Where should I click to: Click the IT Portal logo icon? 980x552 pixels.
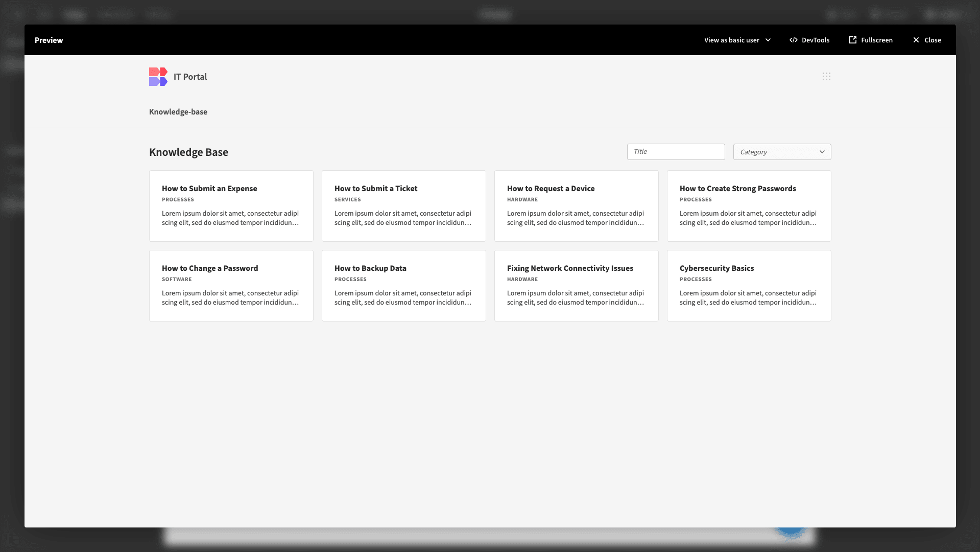click(x=158, y=77)
